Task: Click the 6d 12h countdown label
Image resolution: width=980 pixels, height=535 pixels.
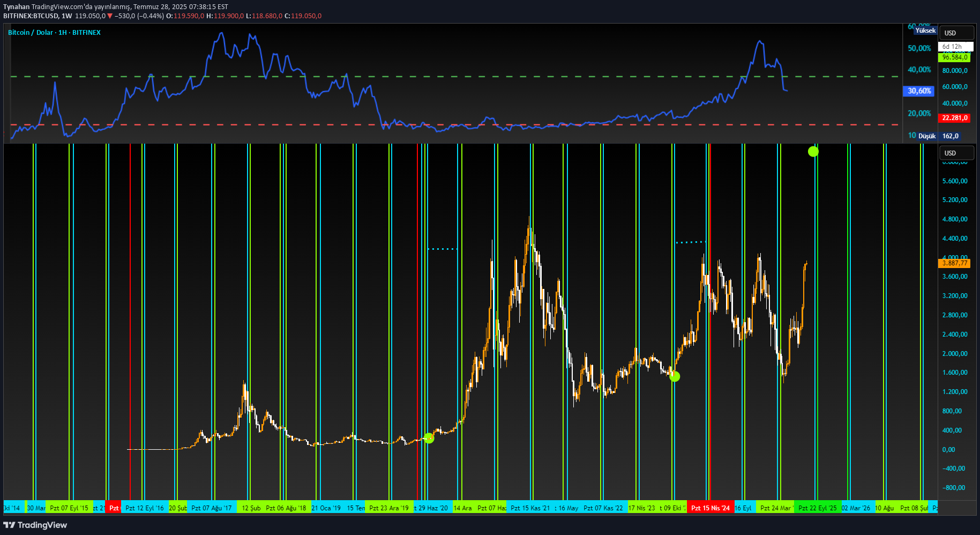Action: point(955,47)
